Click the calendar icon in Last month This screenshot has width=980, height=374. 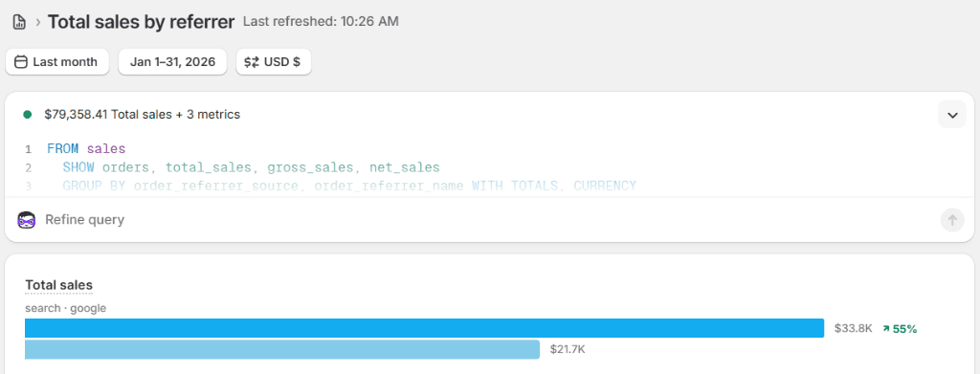click(x=21, y=62)
